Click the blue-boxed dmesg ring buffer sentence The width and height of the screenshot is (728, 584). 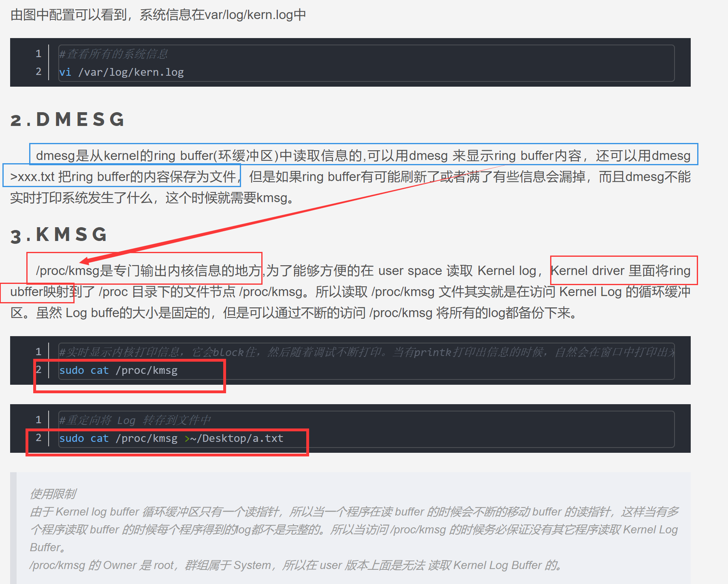pyautogui.click(x=363, y=156)
